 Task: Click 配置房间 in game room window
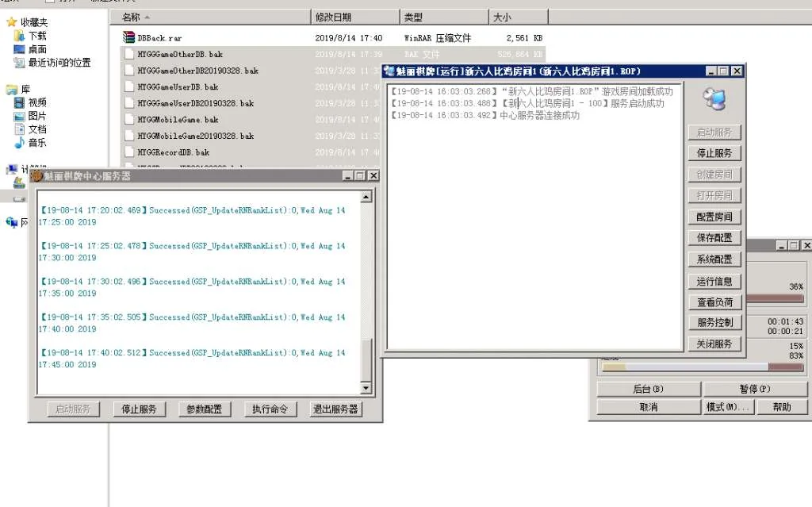click(714, 217)
